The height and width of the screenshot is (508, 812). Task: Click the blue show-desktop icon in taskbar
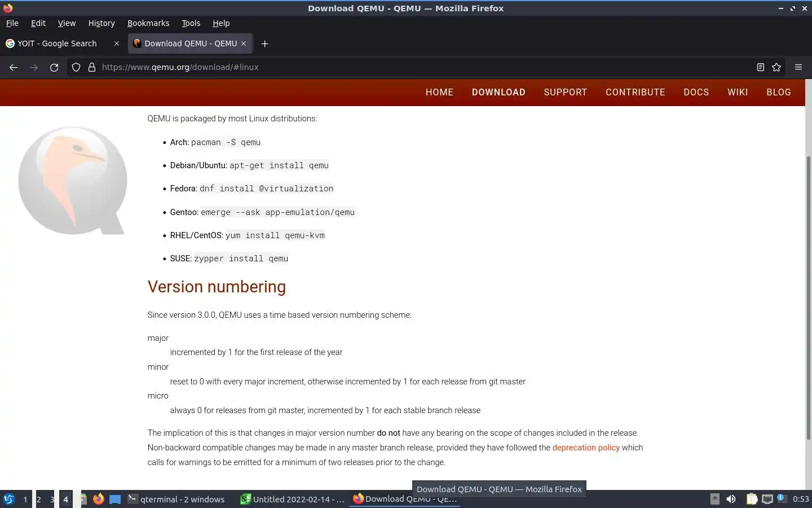click(115, 499)
